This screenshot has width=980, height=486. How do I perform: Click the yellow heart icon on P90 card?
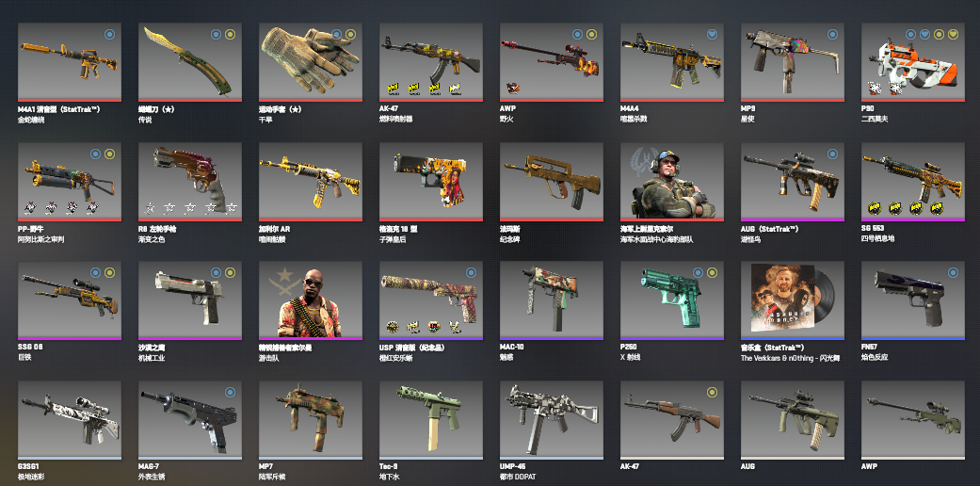pos(953,35)
